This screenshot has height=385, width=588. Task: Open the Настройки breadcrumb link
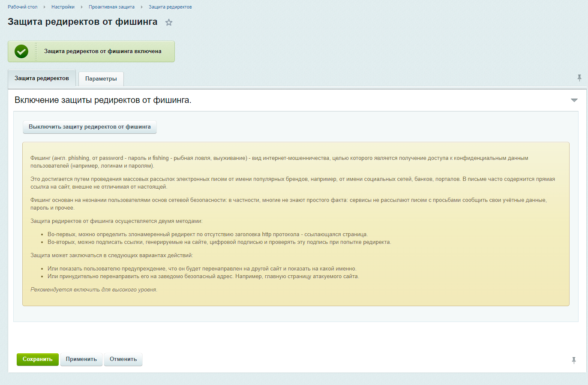(x=63, y=7)
